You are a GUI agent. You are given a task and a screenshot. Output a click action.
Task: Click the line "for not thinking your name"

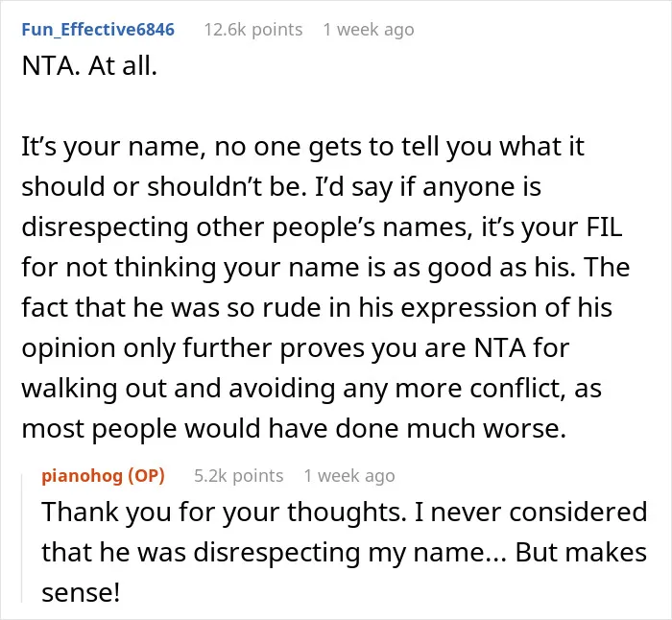point(325,268)
